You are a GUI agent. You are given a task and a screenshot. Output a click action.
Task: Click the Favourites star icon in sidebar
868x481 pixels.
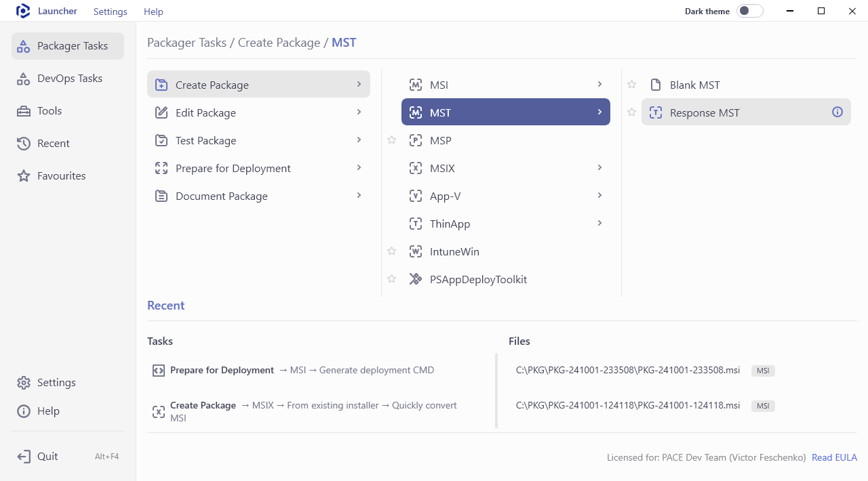[x=24, y=176]
